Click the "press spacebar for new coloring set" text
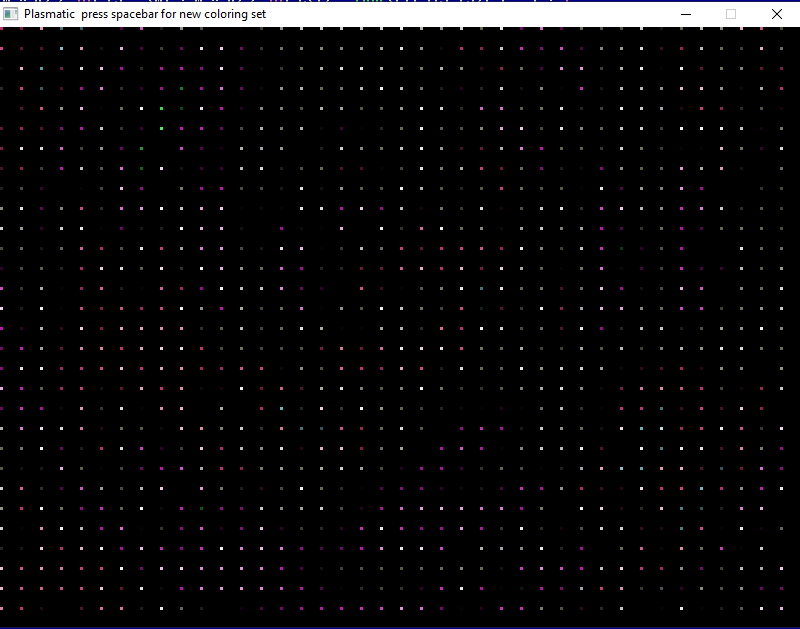Screen dimensions: 800x629 coord(173,14)
